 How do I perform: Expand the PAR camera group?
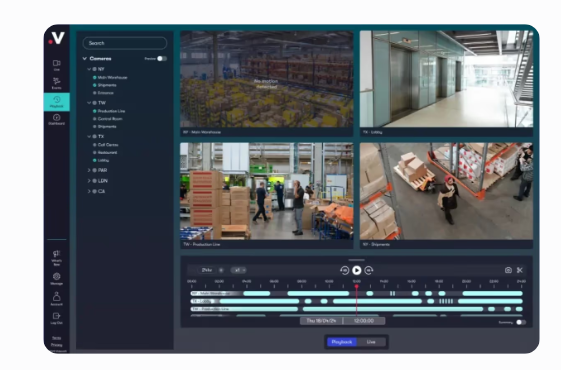(x=89, y=170)
